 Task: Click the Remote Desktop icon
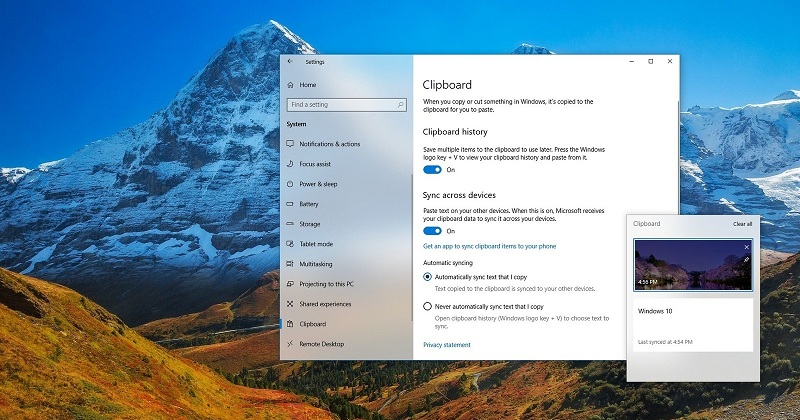click(x=290, y=344)
